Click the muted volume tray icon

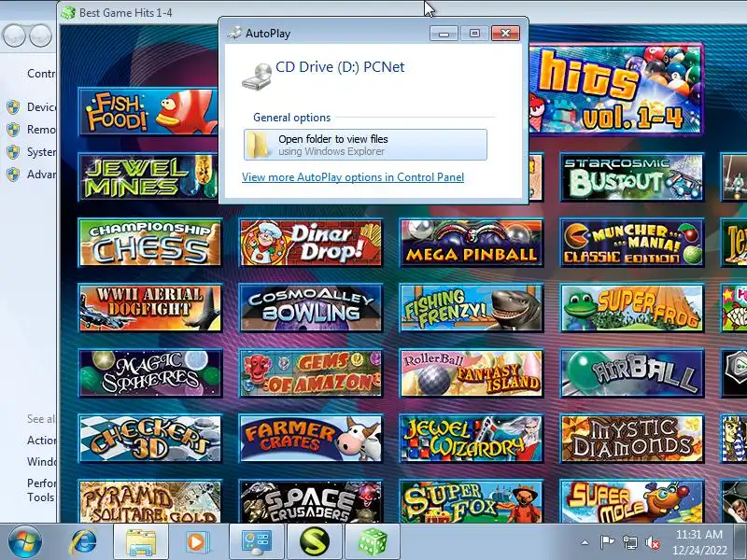point(653,543)
